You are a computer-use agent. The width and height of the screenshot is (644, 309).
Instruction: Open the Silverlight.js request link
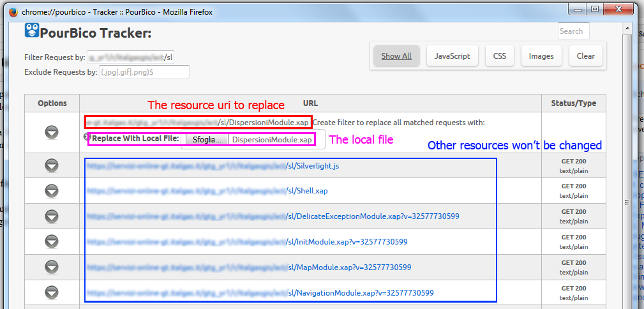(x=213, y=166)
